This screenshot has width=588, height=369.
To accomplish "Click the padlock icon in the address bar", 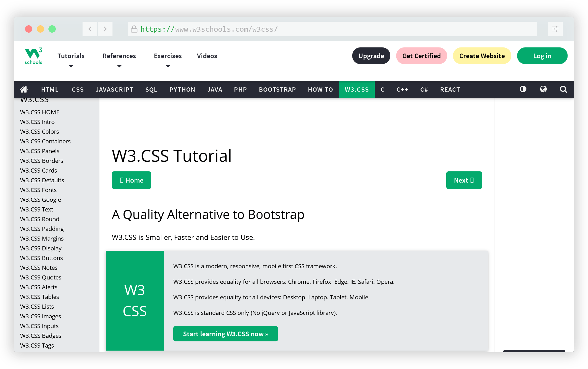I will (134, 29).
